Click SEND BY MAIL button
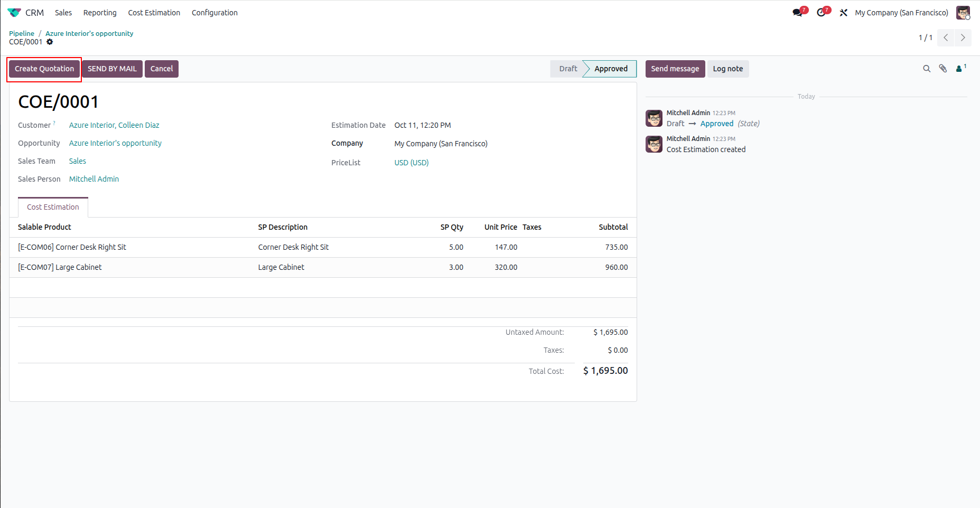The width and height of the screenshot is (980, 508). [112, 69]
